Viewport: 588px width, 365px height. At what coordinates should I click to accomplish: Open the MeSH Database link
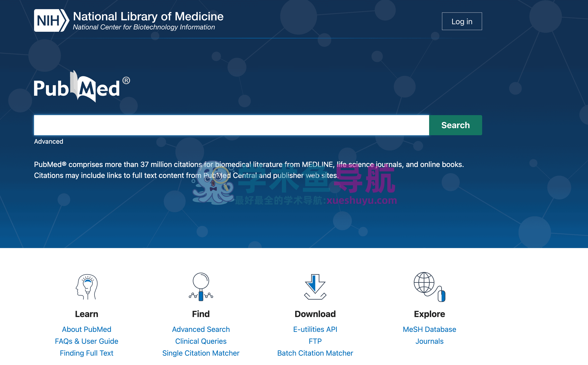(x=429, y=329)
